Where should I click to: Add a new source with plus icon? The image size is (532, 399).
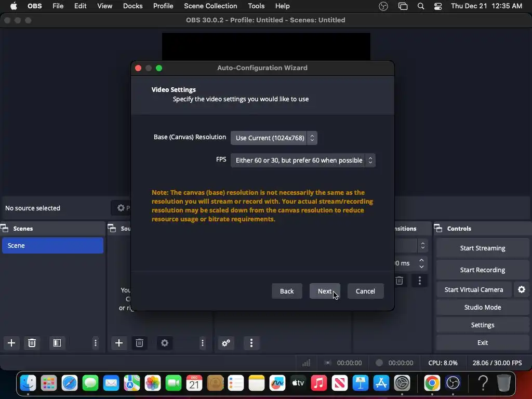click(119, 343)
